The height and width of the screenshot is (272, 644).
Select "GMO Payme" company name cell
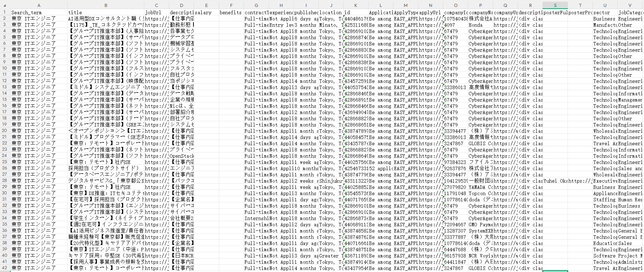click(x=480, y=225)
